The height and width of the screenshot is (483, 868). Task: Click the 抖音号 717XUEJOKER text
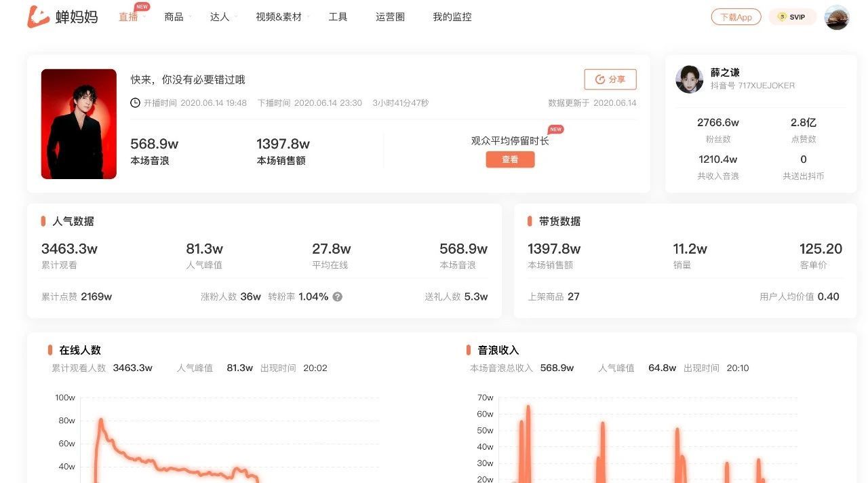point(753,85)
